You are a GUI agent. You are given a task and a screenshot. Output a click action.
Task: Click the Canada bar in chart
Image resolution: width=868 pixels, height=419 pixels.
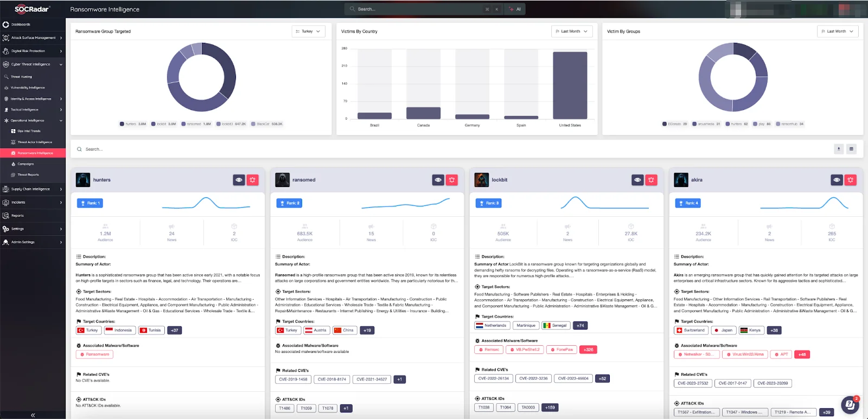click(x=423, y=113)
